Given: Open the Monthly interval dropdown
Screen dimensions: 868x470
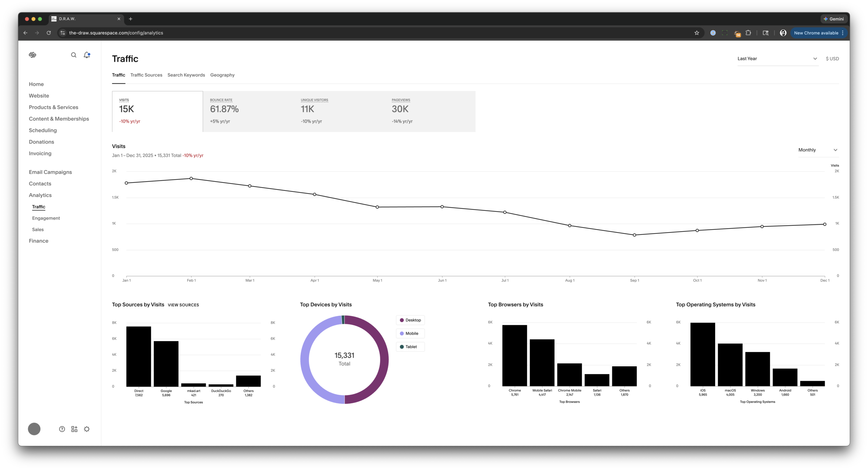Looking at the screenshot, I should (x=818, y=150).
